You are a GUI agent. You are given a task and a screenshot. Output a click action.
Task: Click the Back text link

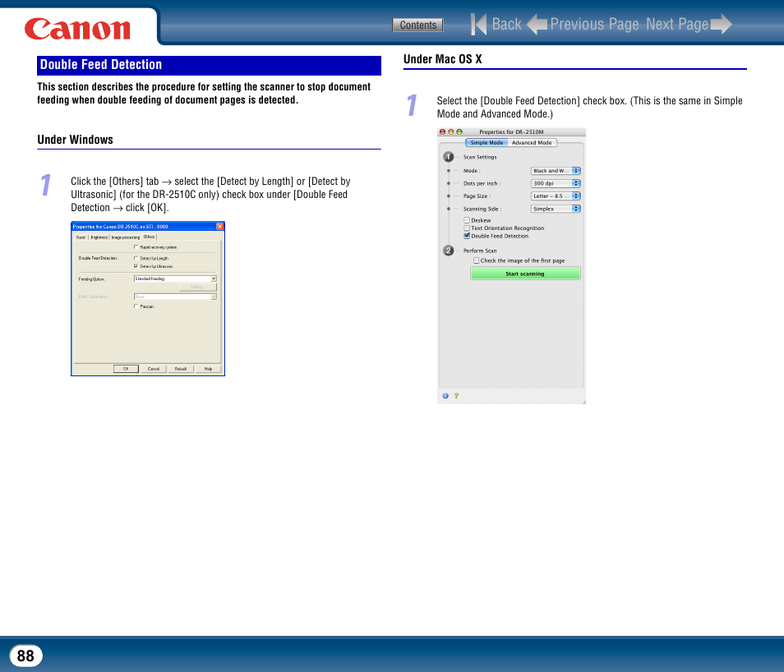point(506,24)
